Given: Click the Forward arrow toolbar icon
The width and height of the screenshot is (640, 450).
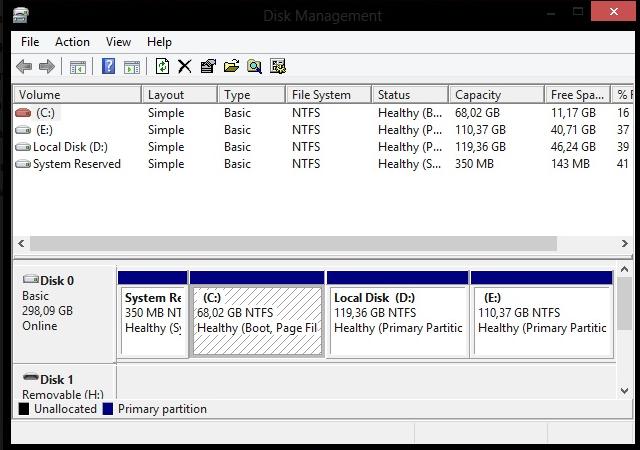Looking at the screenshot, I should pos(47,66).
